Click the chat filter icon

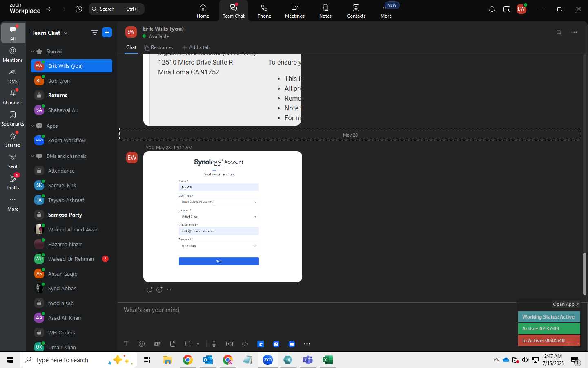pyautogui.click(x=95, y=33)
